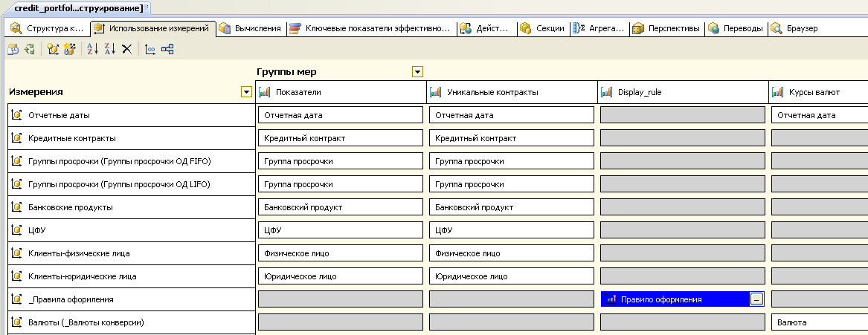Screen dimensions: 868x335
Task: Switch to the Дейст... actions tab
Action: click(x=486, y=28)
